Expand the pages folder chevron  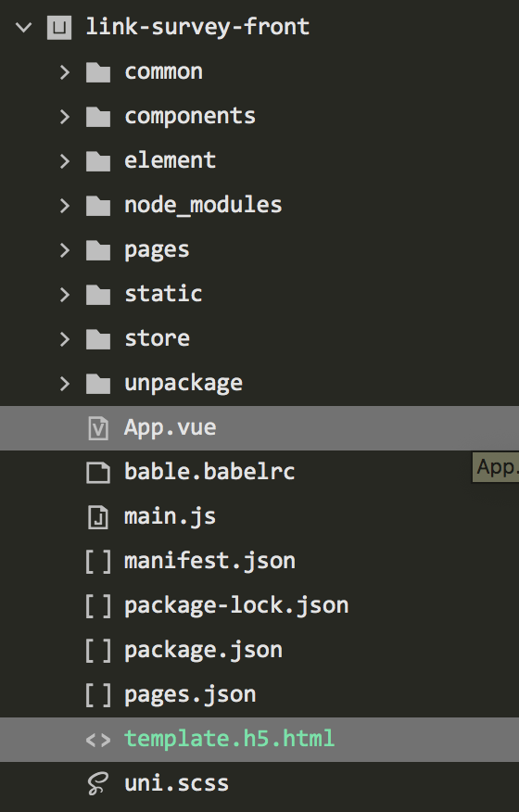(64, 250)
